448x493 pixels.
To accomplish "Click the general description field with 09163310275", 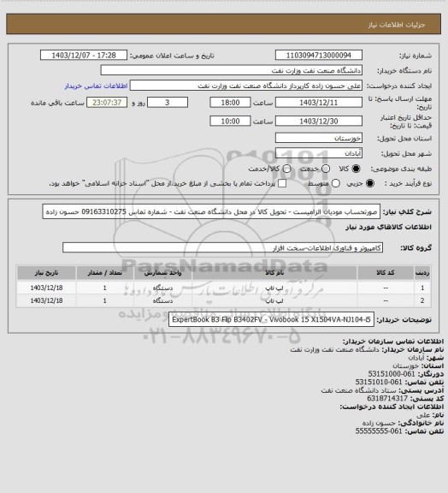I will point(211,211).
